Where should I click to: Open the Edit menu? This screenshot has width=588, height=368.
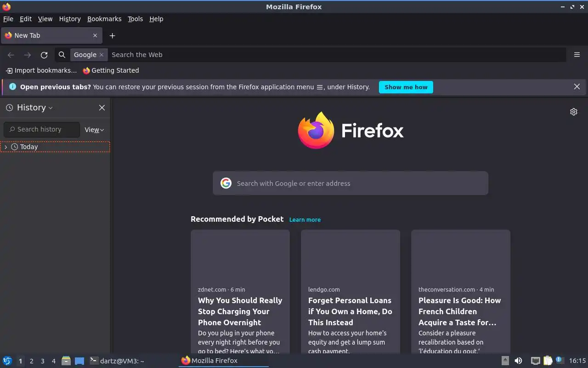[26, 19]
